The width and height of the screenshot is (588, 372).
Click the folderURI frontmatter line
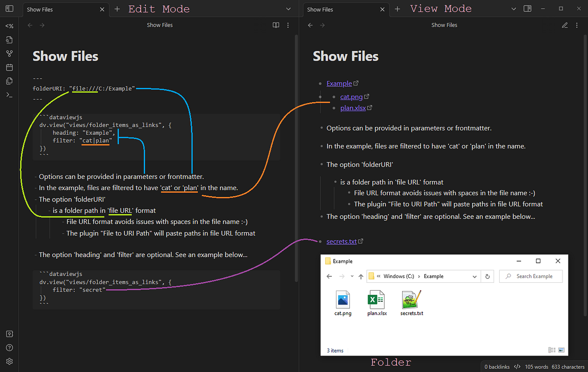[84, 89]
